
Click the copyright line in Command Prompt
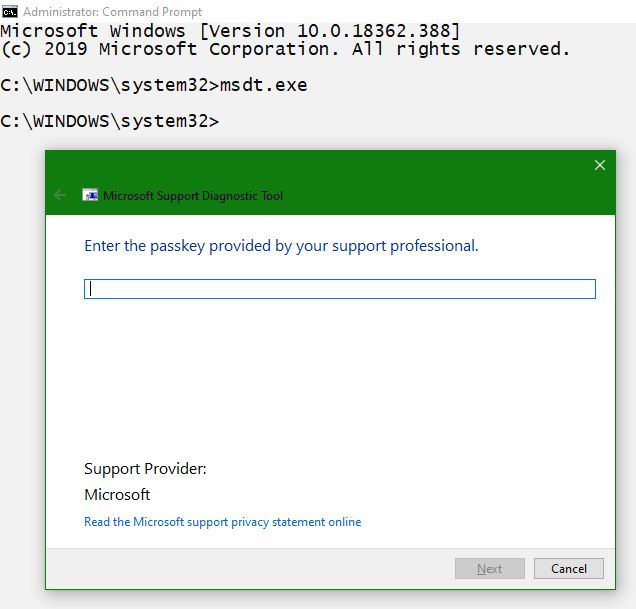pos(285,49)
